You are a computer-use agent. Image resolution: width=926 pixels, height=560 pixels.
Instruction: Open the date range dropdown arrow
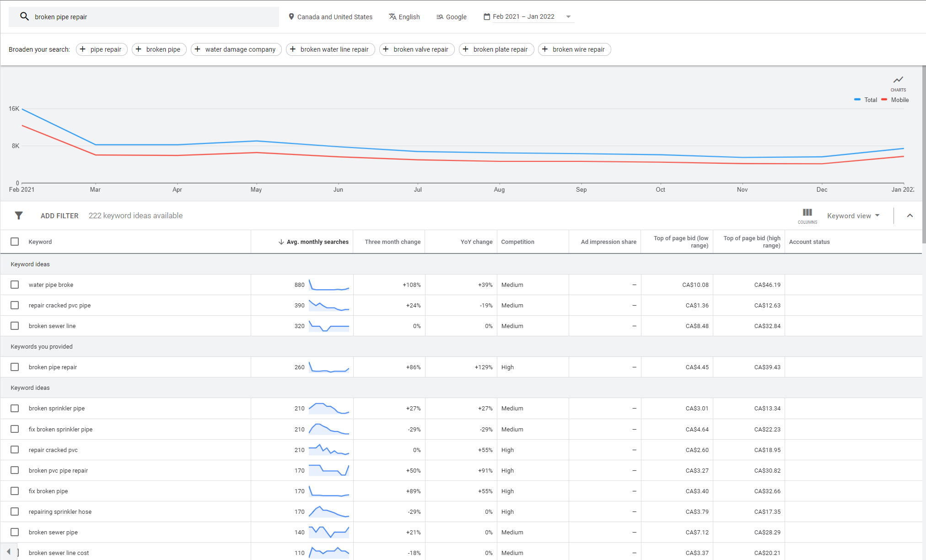568,16
